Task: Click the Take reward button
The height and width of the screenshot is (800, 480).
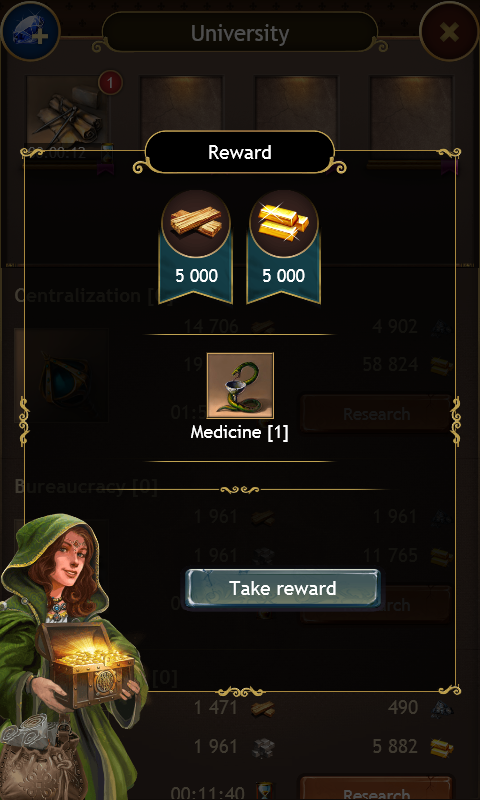Action: click(x=283, y=588)
